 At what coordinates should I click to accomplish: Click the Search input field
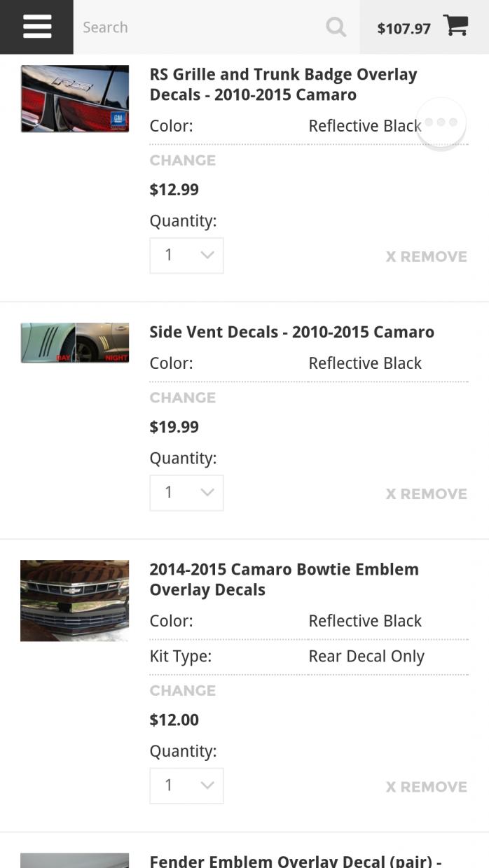196,27
